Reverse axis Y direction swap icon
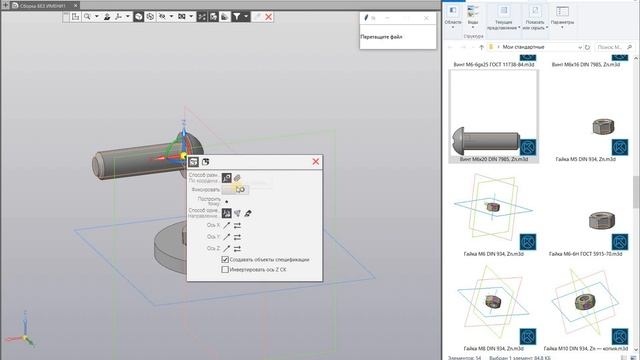 237,237
